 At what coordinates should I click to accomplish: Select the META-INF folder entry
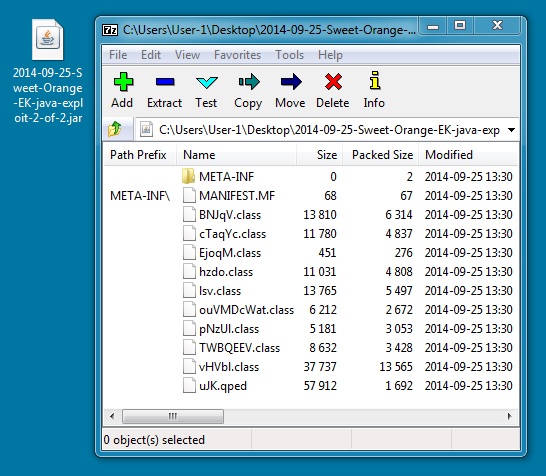tap(226, 177)
